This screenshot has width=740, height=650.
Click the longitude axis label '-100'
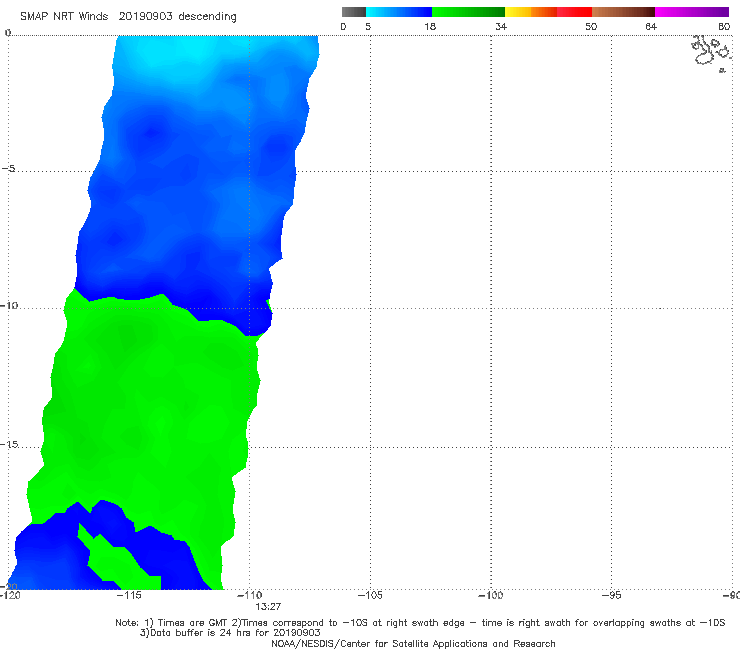click(490, 595)
